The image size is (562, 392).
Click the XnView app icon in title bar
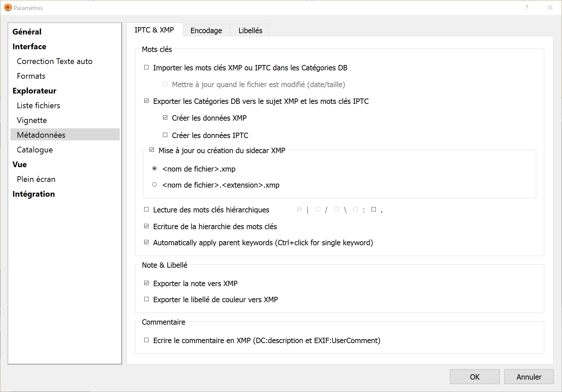click(8, 7)
